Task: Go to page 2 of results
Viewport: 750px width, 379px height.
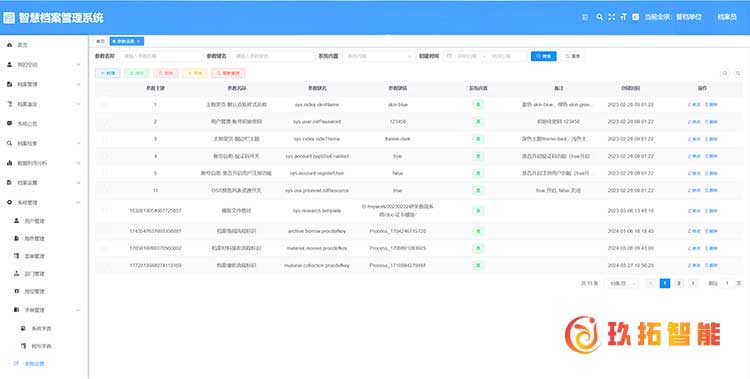Action: 679,283
